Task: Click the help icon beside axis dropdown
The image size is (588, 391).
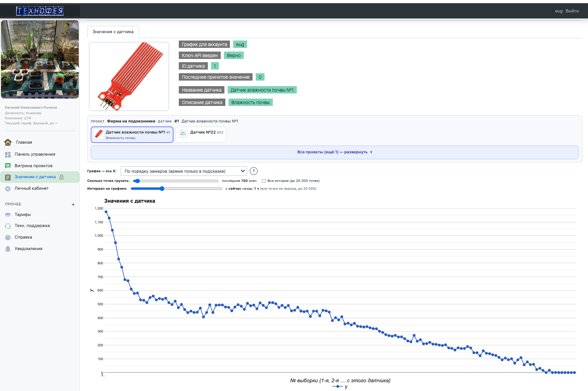Action: pyautogui.click(x=253, y=171)
